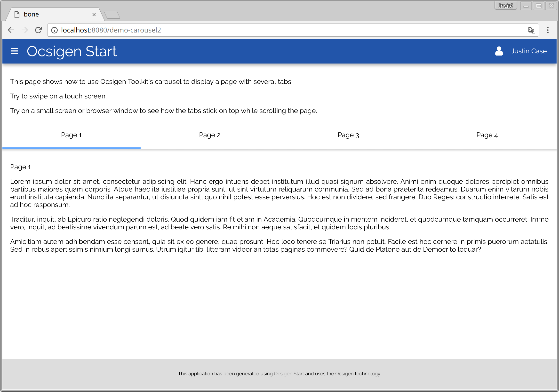Reload the page with refresh icon
Viewport: 559px width, 392px height.
tap(38, 30)
